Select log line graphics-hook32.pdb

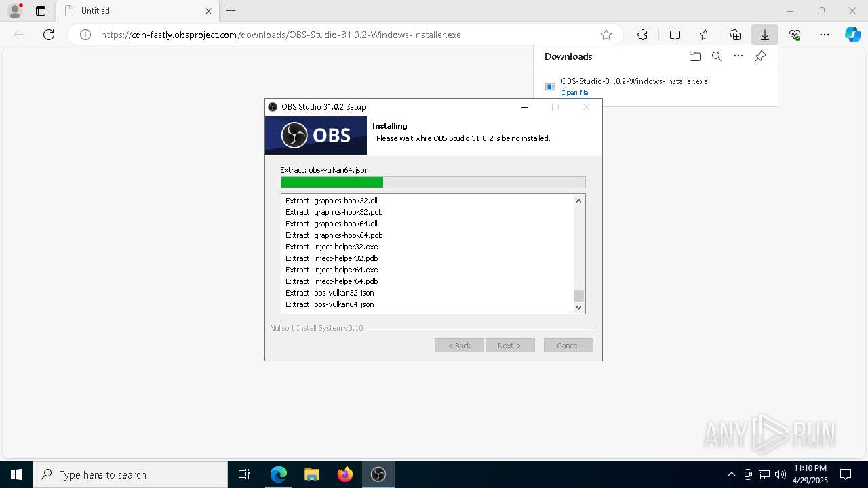coord(334,212)
